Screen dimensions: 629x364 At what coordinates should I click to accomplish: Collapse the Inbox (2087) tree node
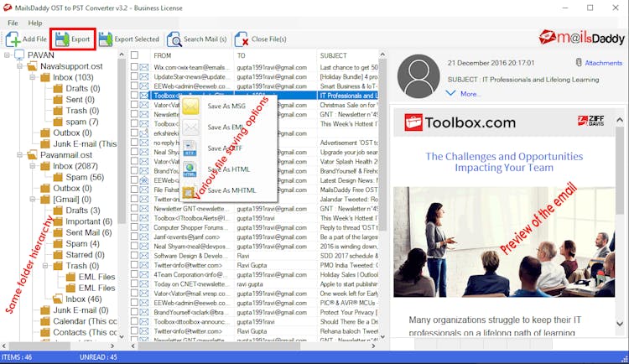pyautogui.click(x=33, y=166)
